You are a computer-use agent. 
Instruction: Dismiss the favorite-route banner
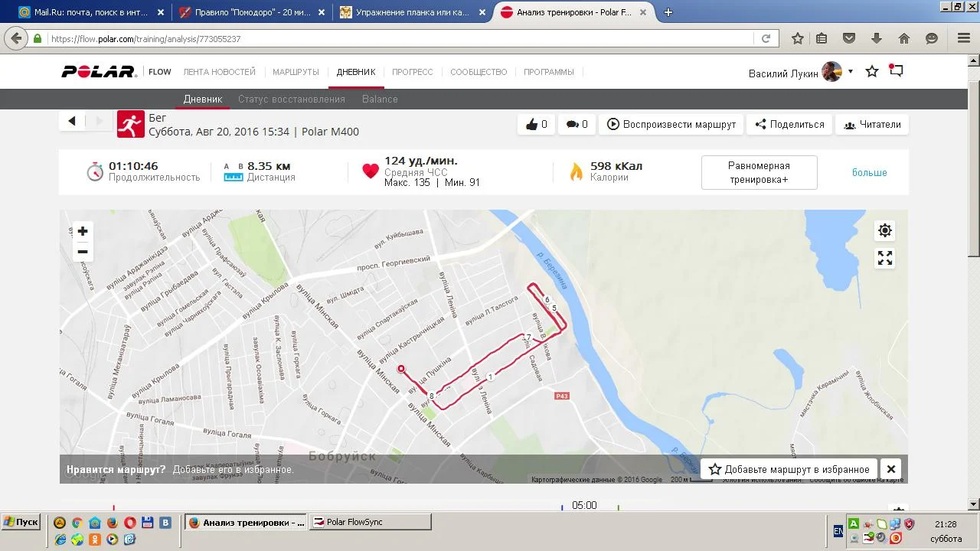click(x=891, y=469)
